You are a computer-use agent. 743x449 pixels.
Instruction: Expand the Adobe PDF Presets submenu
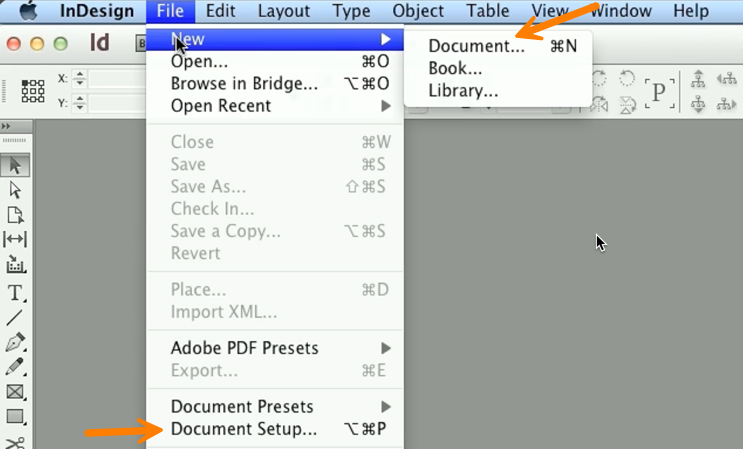tap(386, 348)
